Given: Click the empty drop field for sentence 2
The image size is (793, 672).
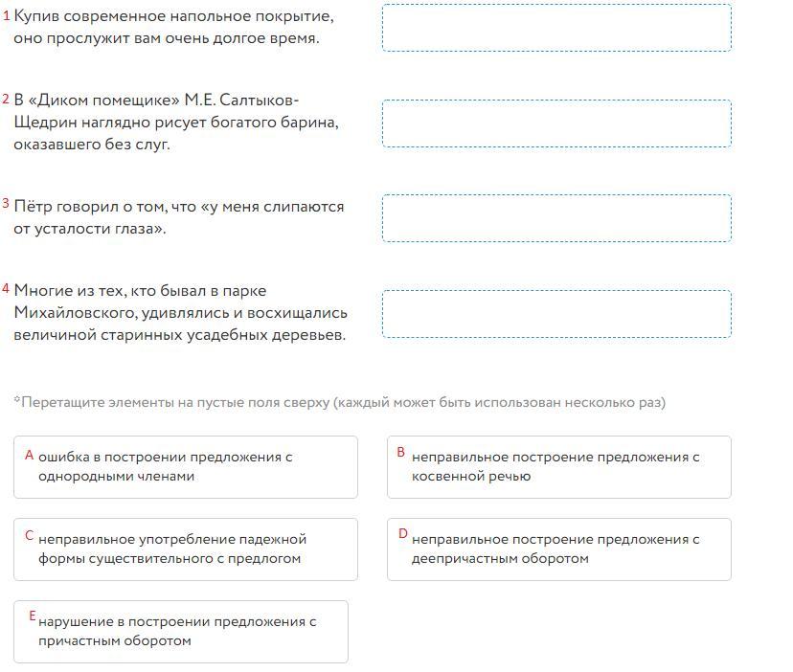Looking at the screenshot, I should tap(556, 123).
